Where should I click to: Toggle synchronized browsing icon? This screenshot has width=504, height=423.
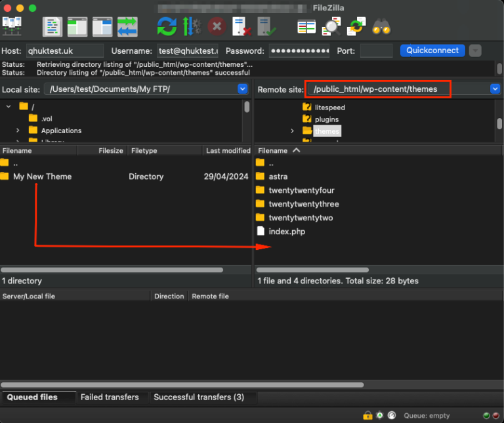(356, 27)
